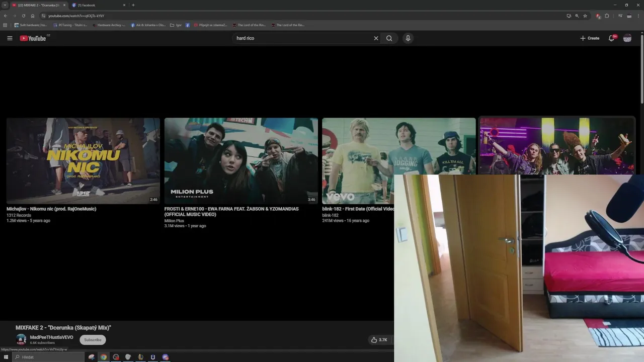This screenshot has width=644, height=362.
Task: Play the Michajlov Nikomu nic thumbnail
Action: (x=83, y=161)
